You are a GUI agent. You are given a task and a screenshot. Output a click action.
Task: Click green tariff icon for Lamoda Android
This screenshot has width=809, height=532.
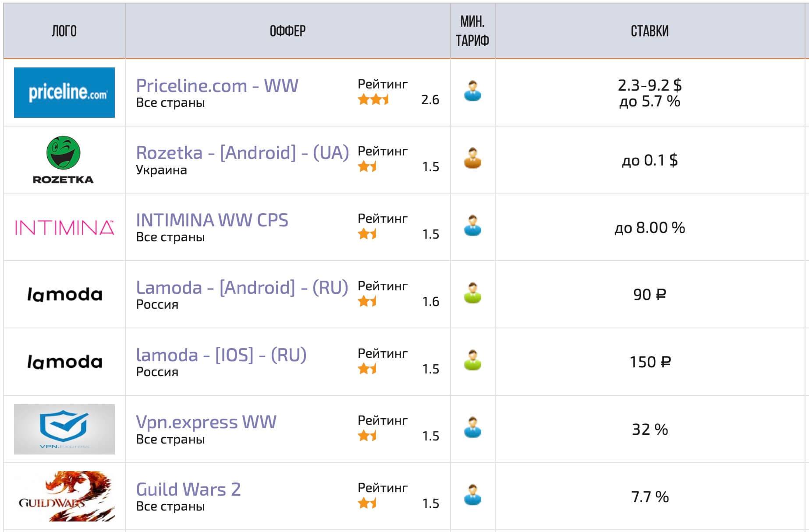pos(472,293)
